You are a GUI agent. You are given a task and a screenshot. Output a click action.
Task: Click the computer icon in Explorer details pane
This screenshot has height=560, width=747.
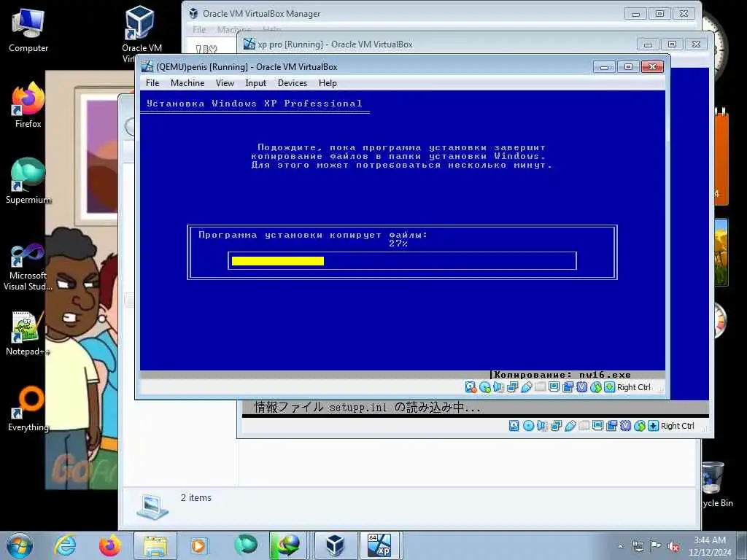[x=152, y=507]
